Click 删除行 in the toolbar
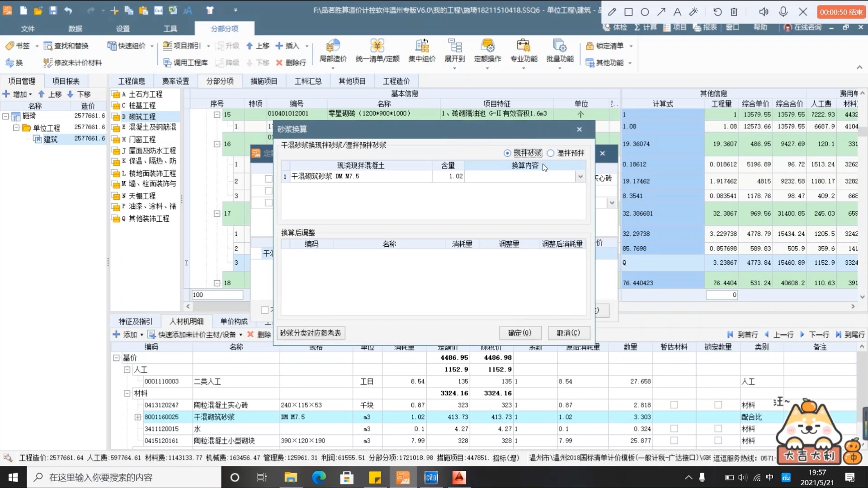The image size is (868, 488). [x=291, y=63]
